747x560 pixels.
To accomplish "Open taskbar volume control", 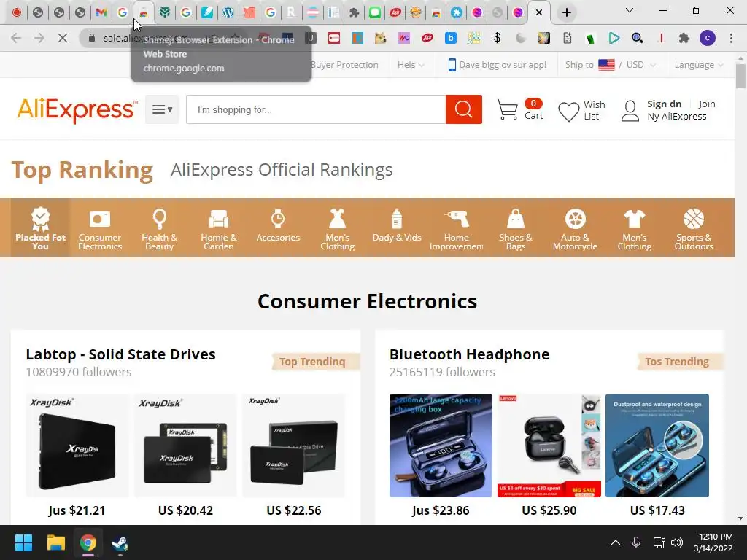I will point(676,542).
